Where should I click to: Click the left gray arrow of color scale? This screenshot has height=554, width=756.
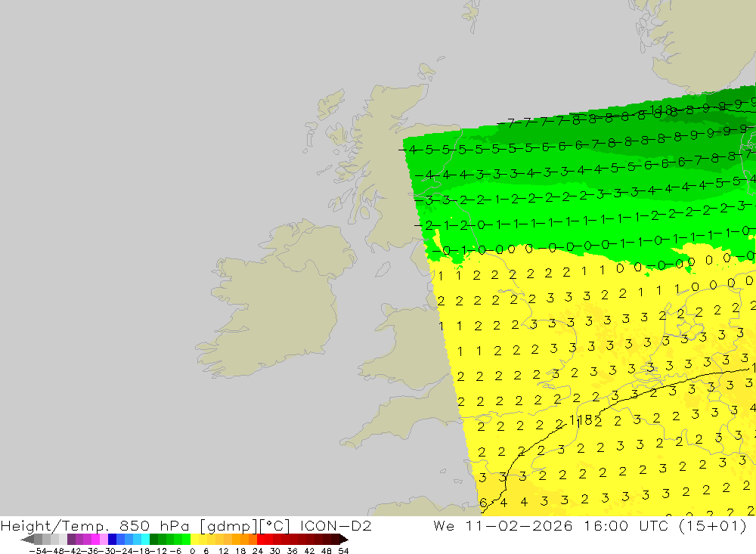coord(27,540)
